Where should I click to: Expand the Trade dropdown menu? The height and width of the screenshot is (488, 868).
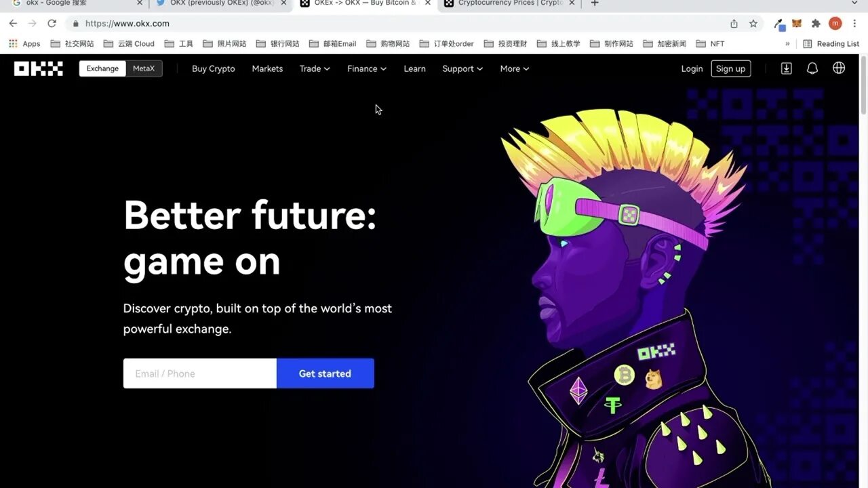pos(315,68)
